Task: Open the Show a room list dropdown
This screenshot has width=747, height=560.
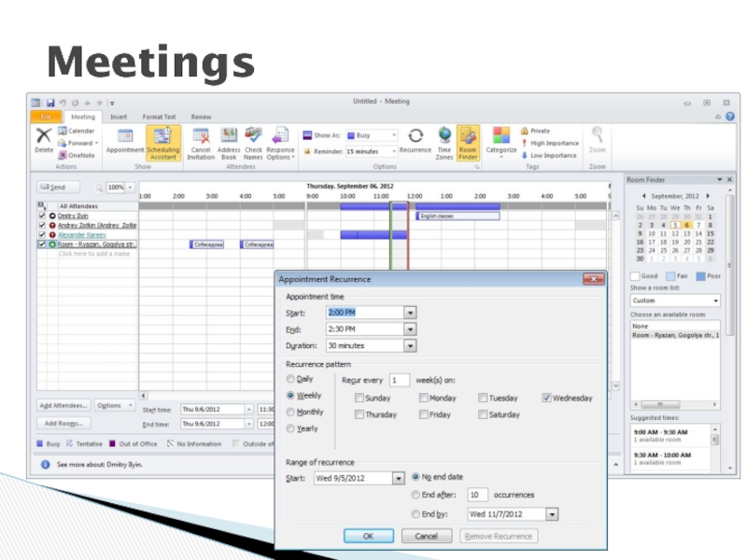Action: (x=715, y=301)
